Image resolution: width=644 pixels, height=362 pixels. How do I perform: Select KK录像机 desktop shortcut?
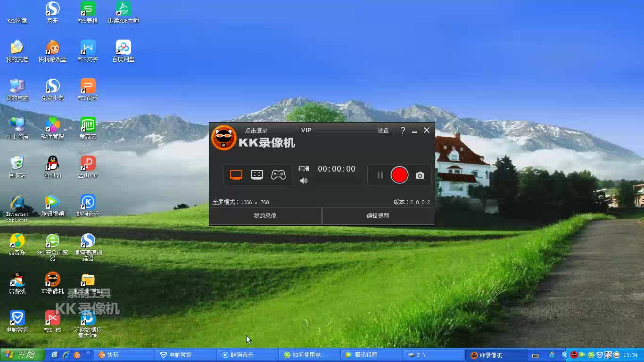tap(52, 283)
